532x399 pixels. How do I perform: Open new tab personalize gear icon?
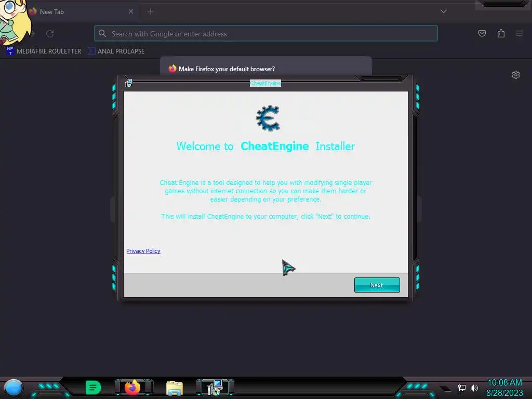[x=516, y=75]
